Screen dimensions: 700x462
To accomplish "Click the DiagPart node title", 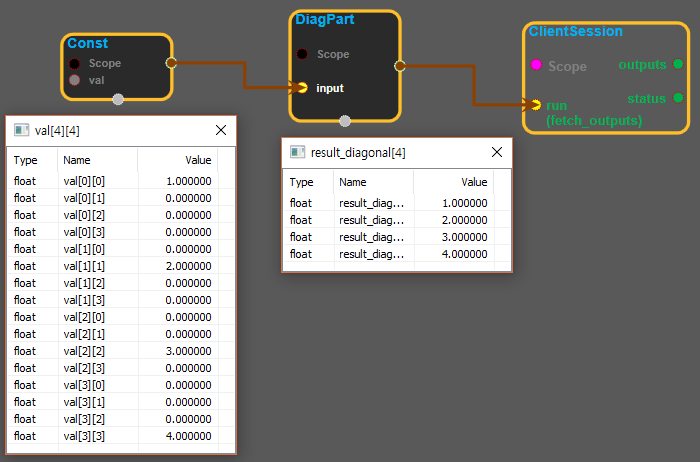I will [x=325, y=19].
